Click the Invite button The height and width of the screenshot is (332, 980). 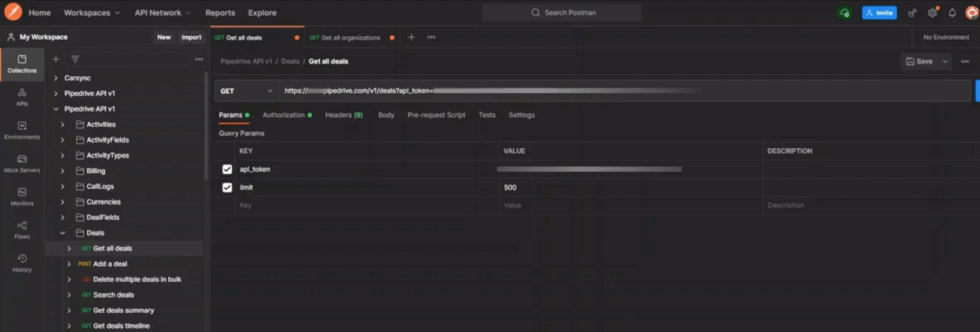pos(879,13)
